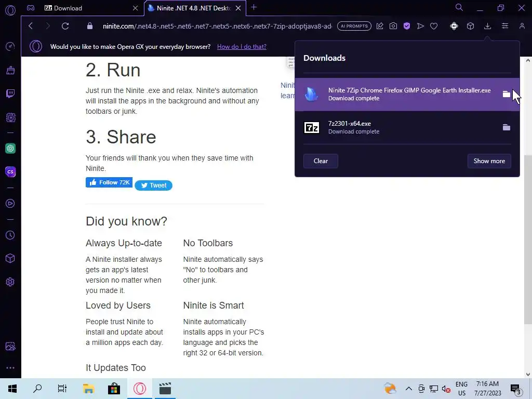Open the clapperboard app on taskbar
This screenshot has width=532, height=399.
click(165, 389)
